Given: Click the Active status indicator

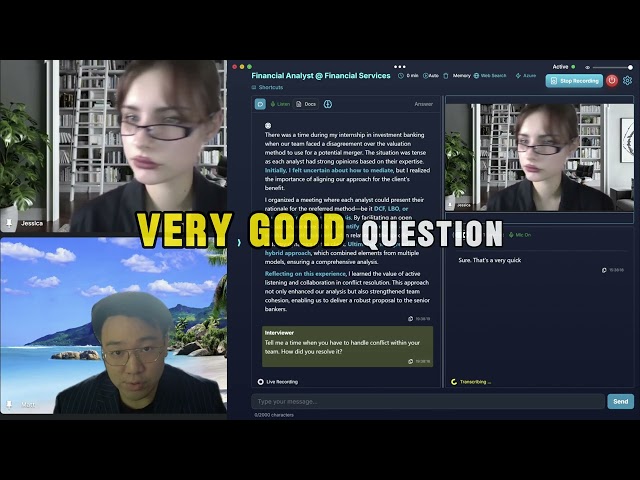Looking at the screenshot, I should click(x=564, y=67).
